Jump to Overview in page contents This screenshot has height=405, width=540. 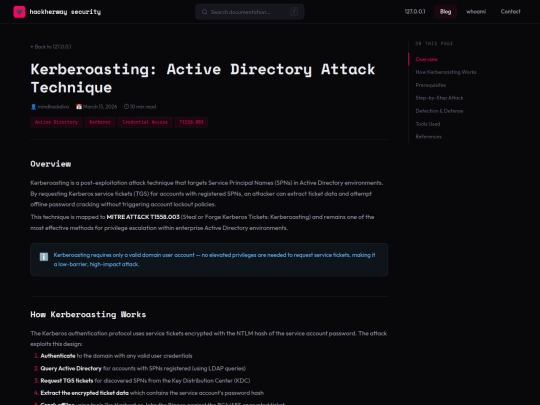pyautogui.click(x=426, y=59)
